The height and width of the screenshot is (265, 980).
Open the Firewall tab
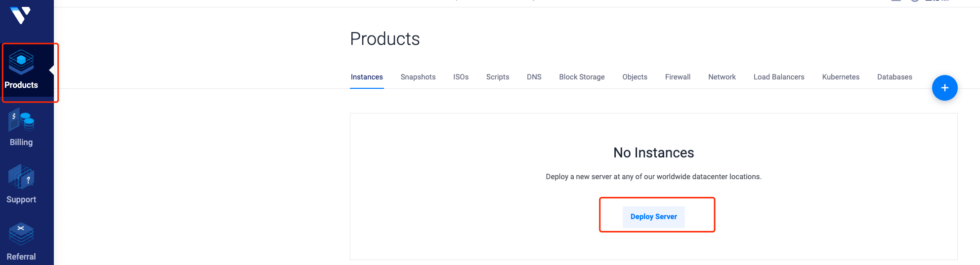point(678,77)
